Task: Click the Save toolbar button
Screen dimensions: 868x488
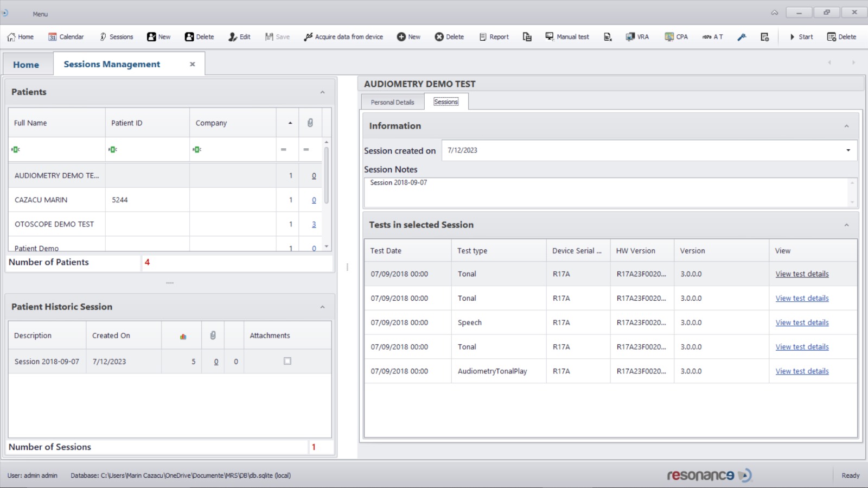Action: [277, 37]
